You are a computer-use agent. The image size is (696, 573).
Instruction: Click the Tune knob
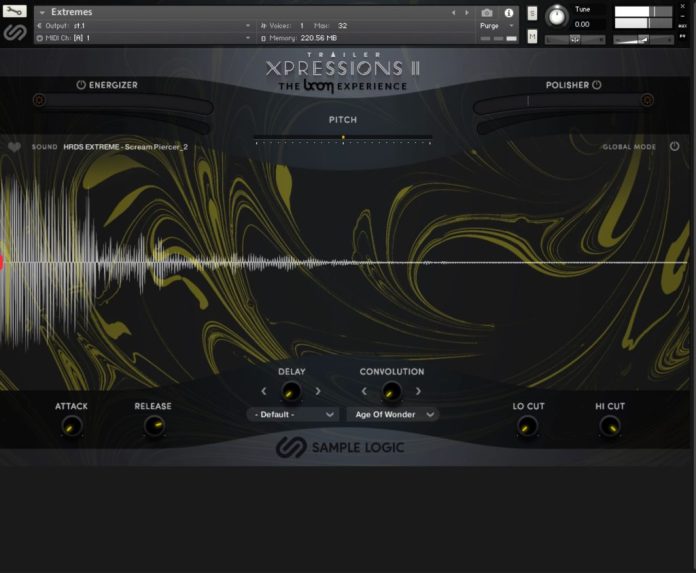tap(557, 16)
